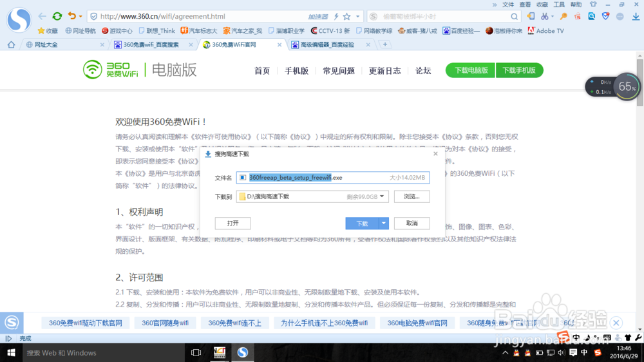Click the browser back arrow

[42, 17]
